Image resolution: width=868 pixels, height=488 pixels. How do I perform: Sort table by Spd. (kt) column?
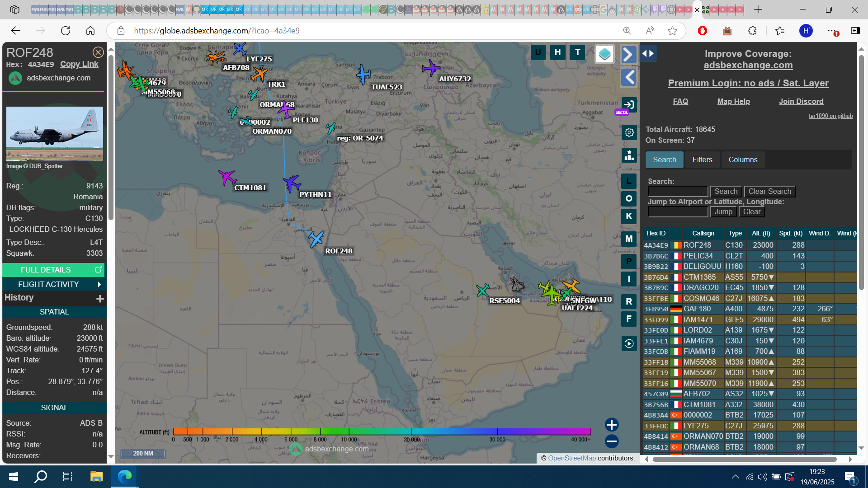click(x=790, y=234)
